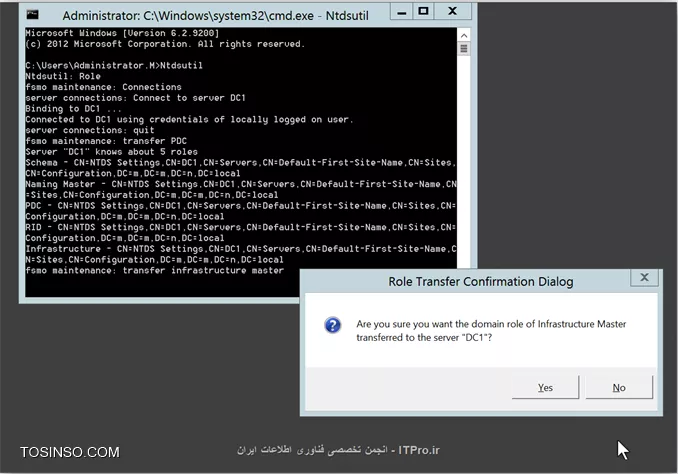Decline the role transfer with No

coord(619,387)
